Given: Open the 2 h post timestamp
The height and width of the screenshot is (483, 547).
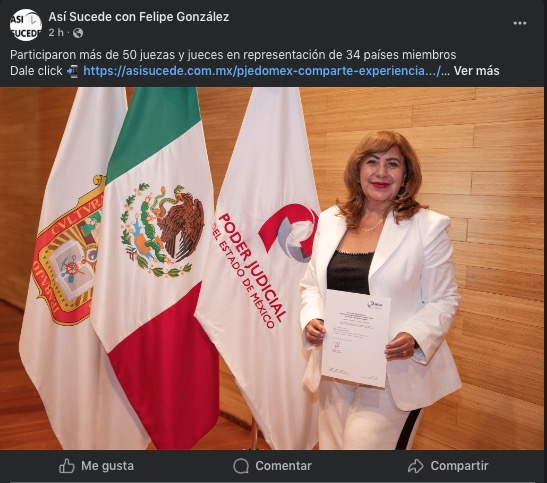Looking at the screenshot, I should tap(56, 33).
